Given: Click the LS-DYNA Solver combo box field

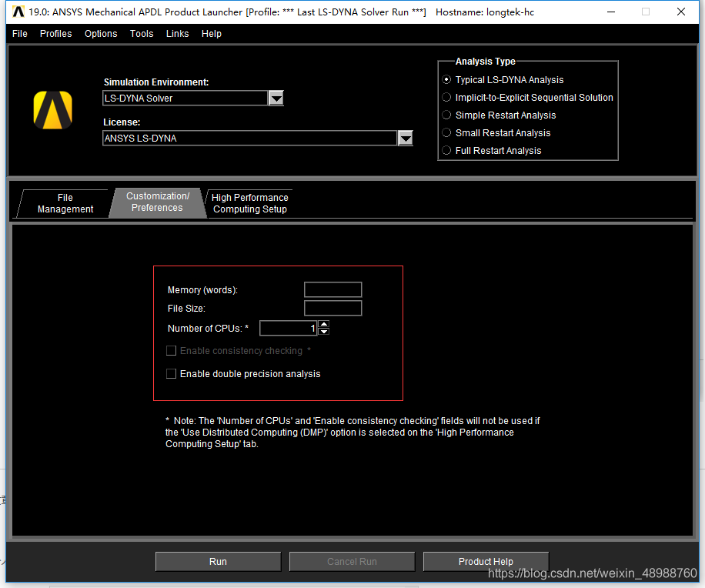Looking at the screenshot, I should 185,98.
